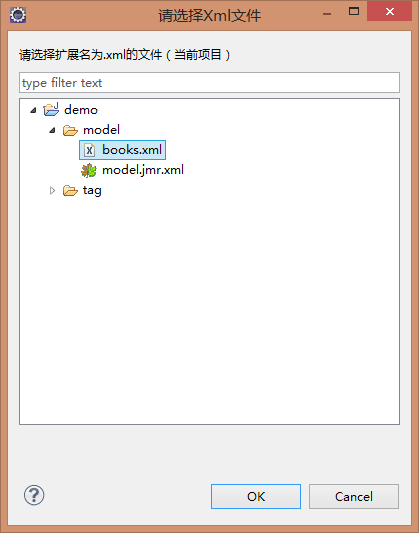Click the tag folder icon

point(70,190)
